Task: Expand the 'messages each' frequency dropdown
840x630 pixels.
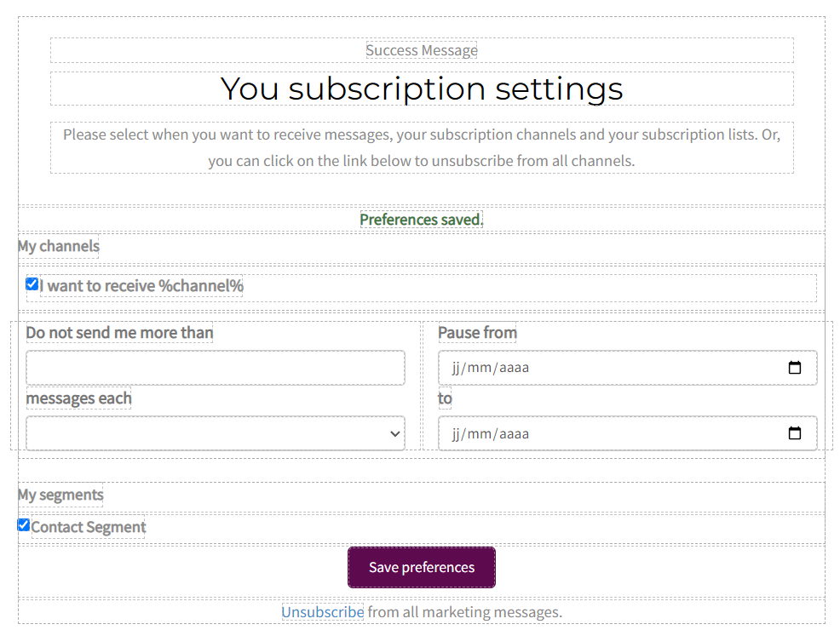Action: pos(216,433)
